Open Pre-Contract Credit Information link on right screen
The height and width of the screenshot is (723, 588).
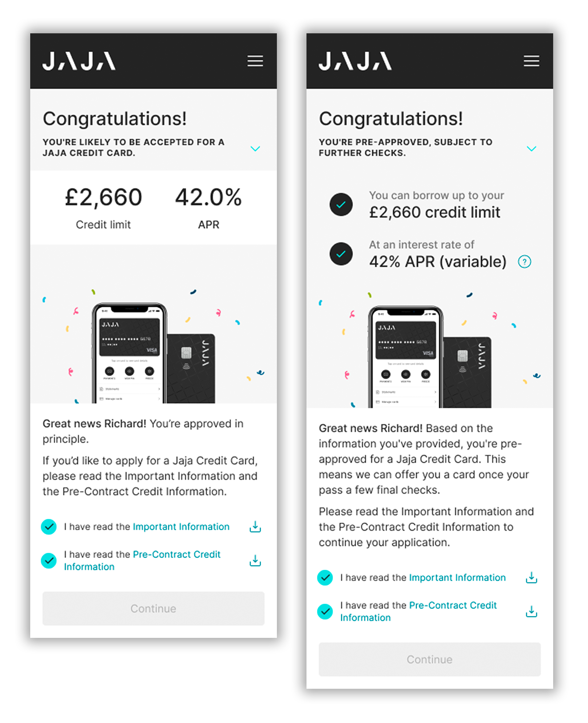(418, 611)
